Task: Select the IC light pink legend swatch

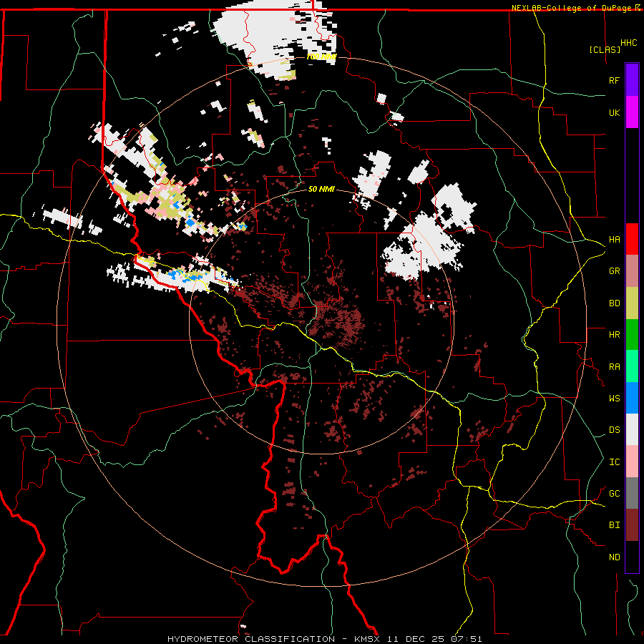Action: pos(632,462)
